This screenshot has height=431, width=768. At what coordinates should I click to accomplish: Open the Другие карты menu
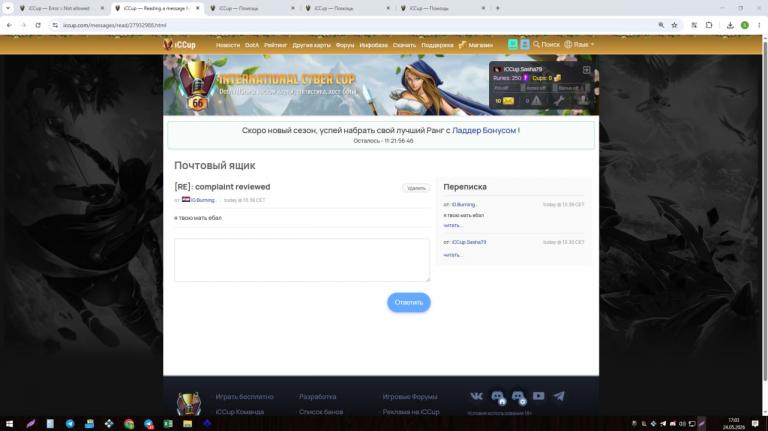[312, 45]
